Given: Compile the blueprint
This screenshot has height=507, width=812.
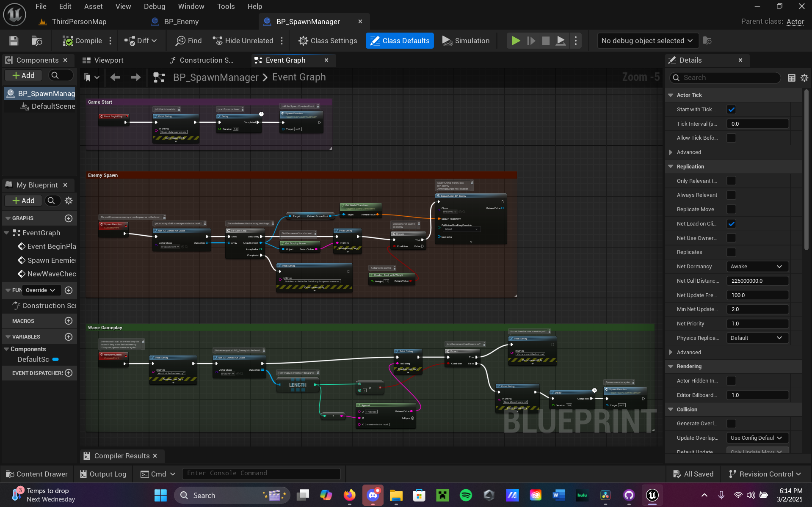Looking at the screenshot, I should pos(82,41).
